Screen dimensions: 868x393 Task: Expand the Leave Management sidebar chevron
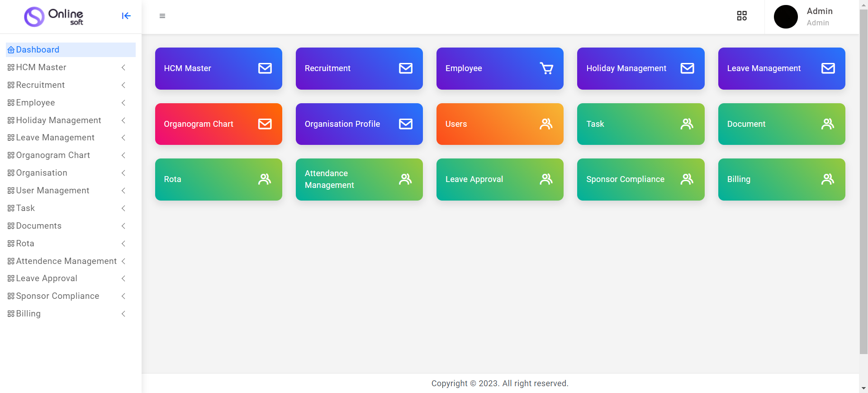coord(123,138)
